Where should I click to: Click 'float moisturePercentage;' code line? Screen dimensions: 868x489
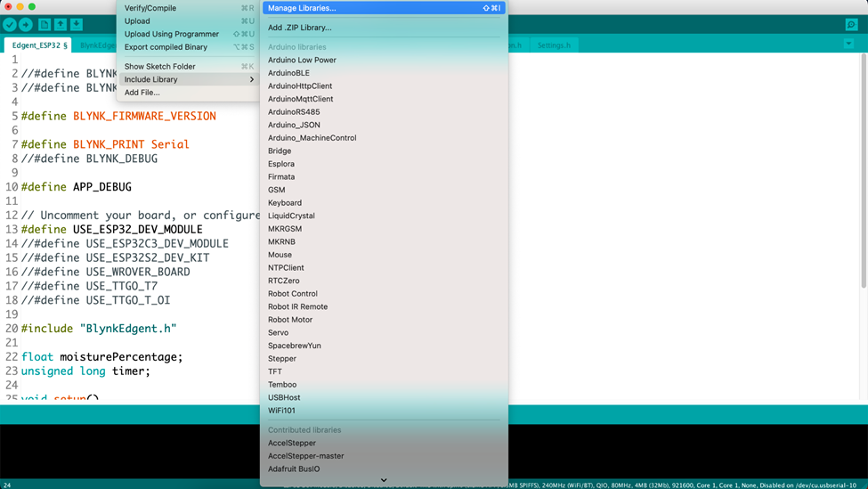click(x=101, y=357)
